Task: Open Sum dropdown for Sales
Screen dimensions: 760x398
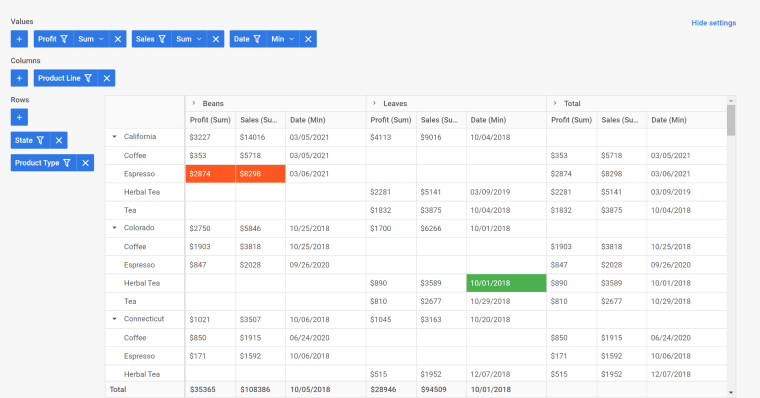Action: coord(189,39)
